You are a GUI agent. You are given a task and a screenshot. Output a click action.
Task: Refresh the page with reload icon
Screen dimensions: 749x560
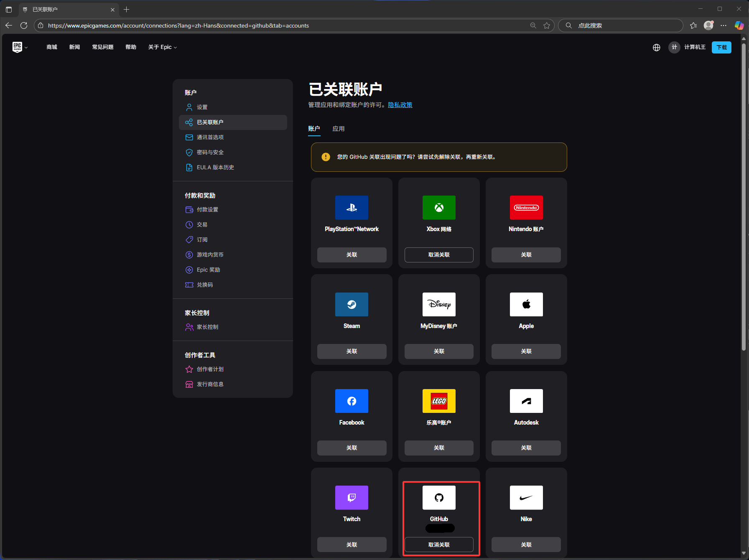pos(24,25)
